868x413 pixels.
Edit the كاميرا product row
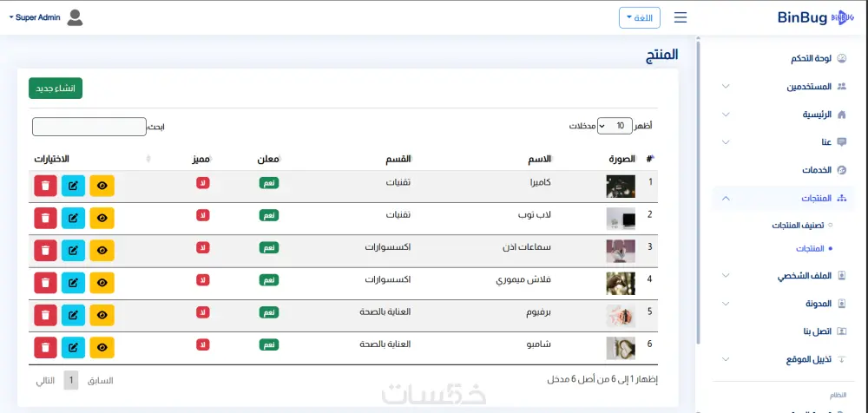pos(73,186)
